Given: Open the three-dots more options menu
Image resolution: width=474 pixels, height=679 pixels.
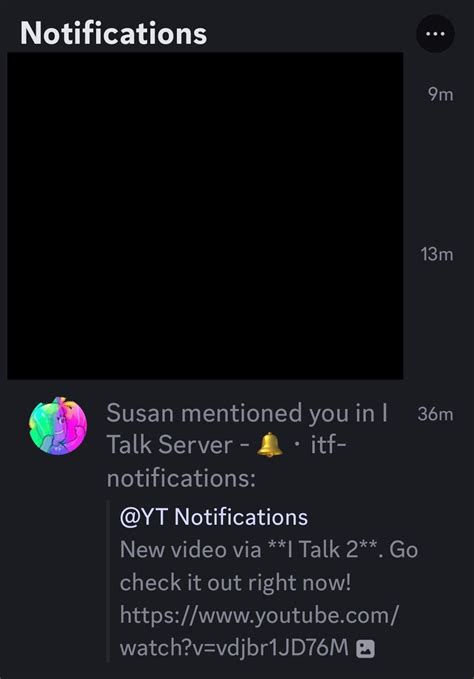Looking at the screenshot, I should (x=435, y=34).
